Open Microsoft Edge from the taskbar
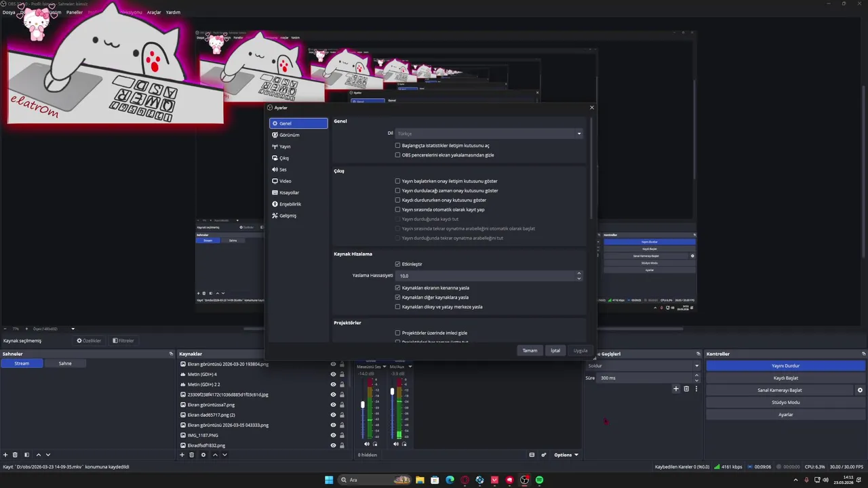The image size is (868, 488). pyautogui.click(x=450, y=480)
